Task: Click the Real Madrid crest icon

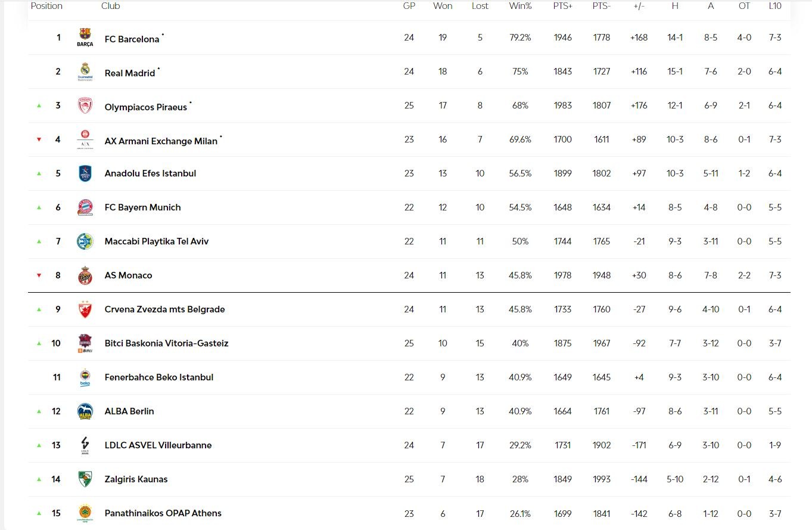Action: pos(85,71)
